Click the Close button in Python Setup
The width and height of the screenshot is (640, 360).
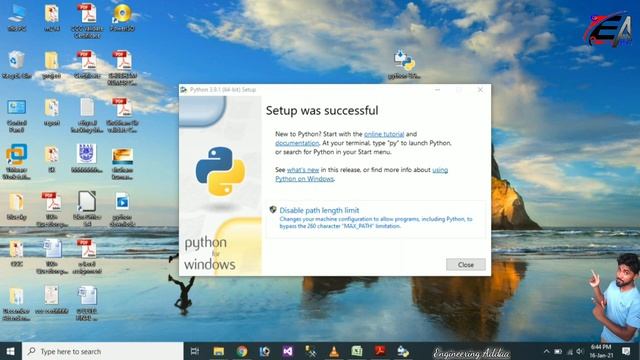point(466,264)
